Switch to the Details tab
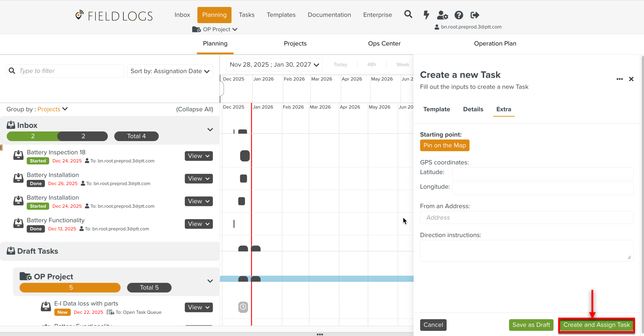 click(x=473, y=109)
